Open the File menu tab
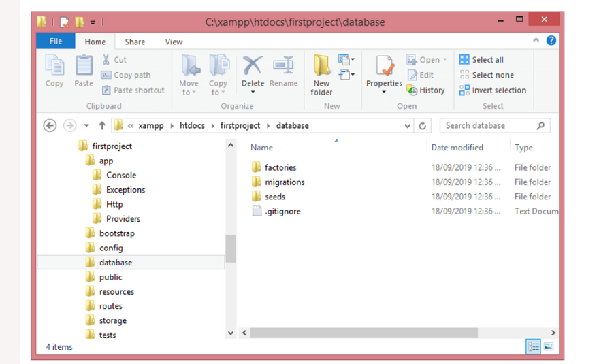This screenshot has height=364, width=599. (56, 42)
